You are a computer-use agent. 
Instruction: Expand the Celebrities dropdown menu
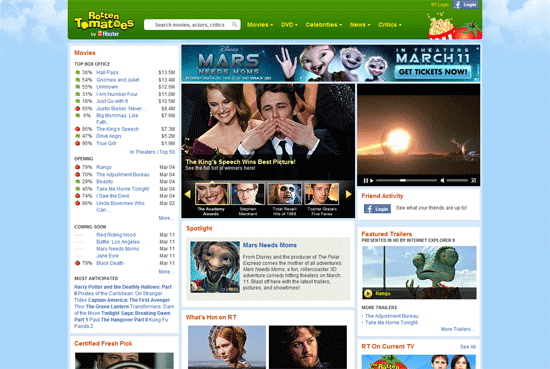click(x=323, y=25)
